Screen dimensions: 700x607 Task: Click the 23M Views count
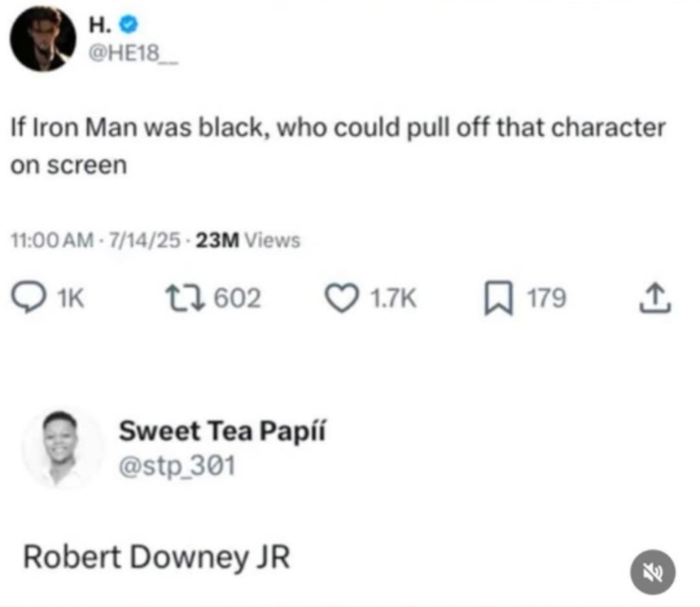[248, 240]
